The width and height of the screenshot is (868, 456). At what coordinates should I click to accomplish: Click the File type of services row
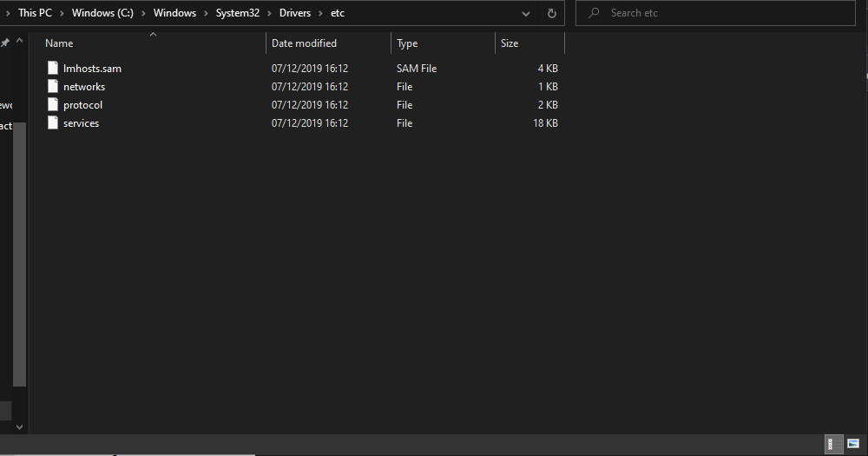[404, 123]
